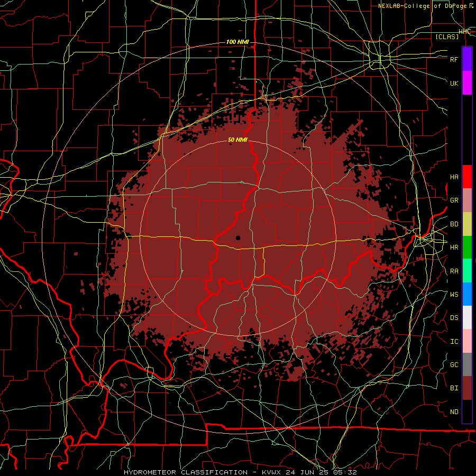Viewport: 476px width, 476px height.
Task: Click the 50 NMI range ring label
Action: click(x=237, y=140)
